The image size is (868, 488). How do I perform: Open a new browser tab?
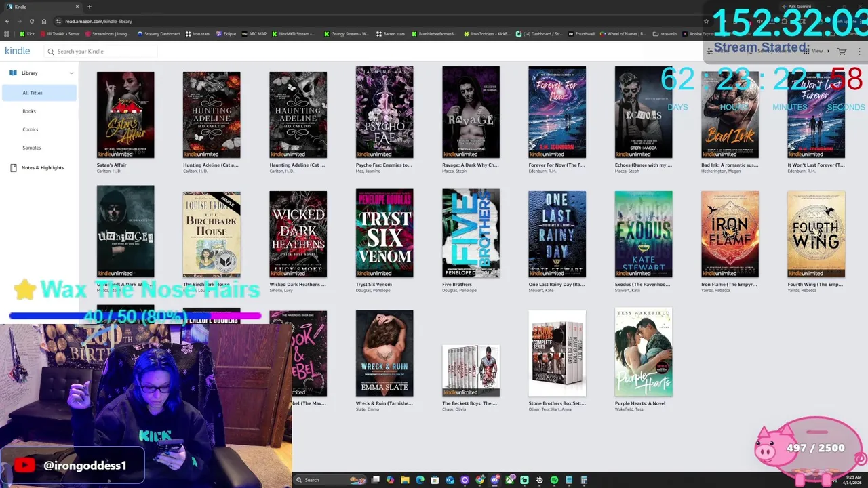89,7
